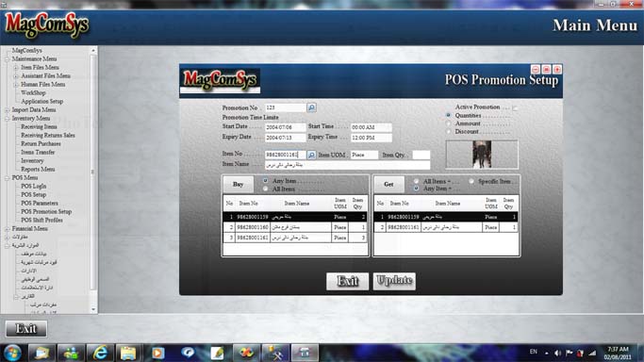Screen dimensions: 644x362
Task: Choose All Items in the Buy section
Action: pos(265,189)
